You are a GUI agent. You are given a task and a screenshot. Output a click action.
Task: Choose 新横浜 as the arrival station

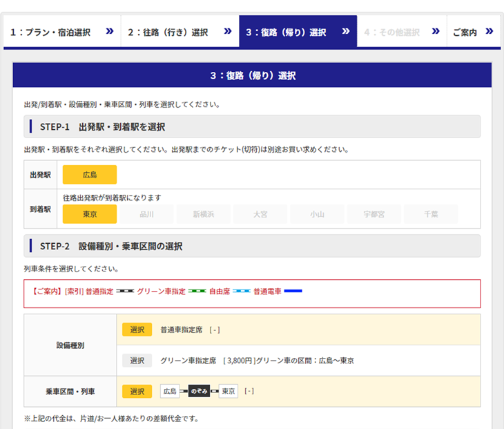click(x=204, y=214)
